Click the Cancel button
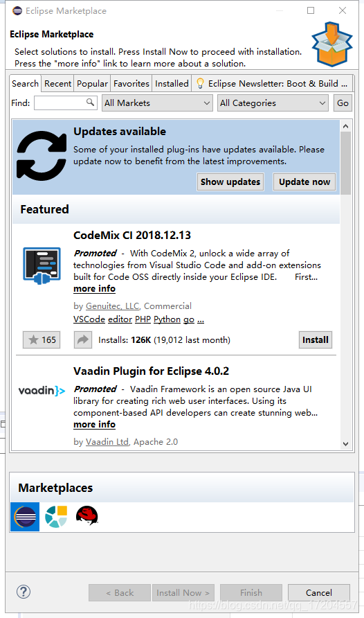Viewport: 364px width, 618px height. tap(319, 593)
